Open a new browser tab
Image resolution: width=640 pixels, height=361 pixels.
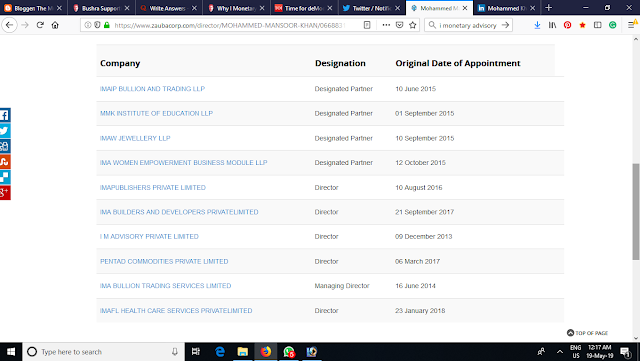coord(549,8)
